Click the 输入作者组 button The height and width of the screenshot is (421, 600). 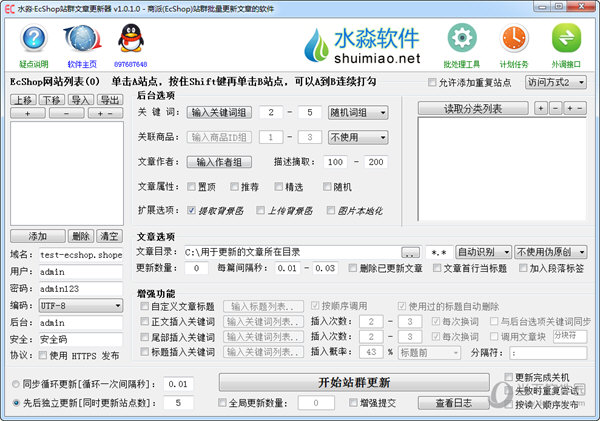(219, 162)
